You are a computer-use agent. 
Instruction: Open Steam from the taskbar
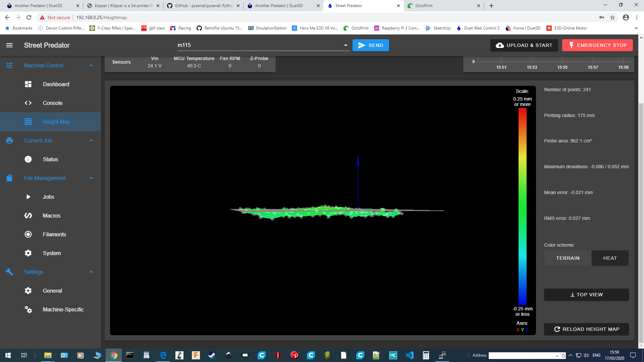click(x=212, y=355)
